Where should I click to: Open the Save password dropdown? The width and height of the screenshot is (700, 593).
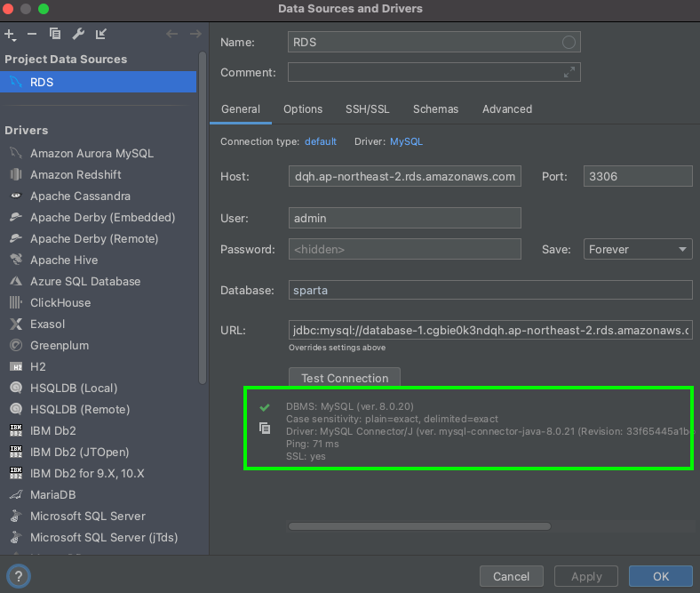(x=638, y=249)
